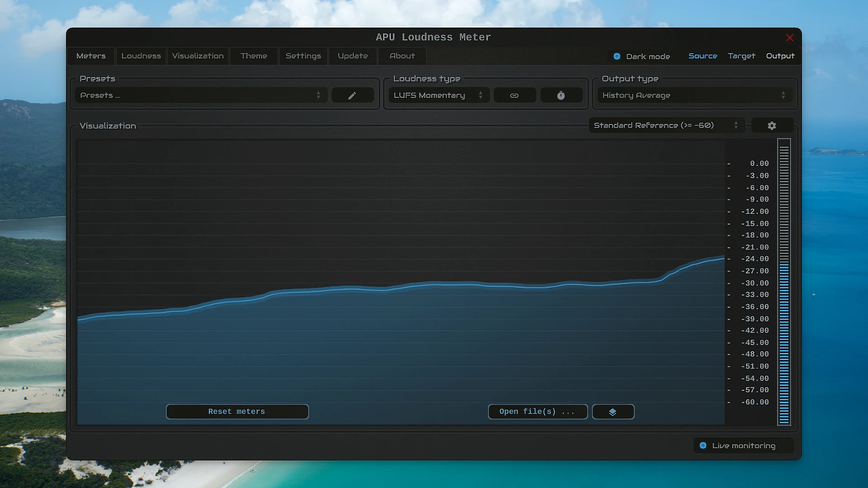
Task: Open the About tab
Action: (x=401, y=56)
